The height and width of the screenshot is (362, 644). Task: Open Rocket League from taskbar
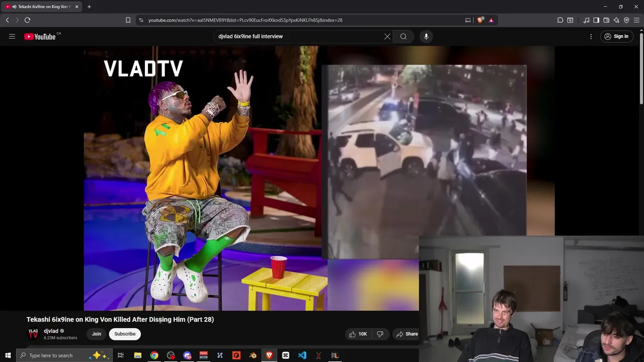tap(335, 355)
